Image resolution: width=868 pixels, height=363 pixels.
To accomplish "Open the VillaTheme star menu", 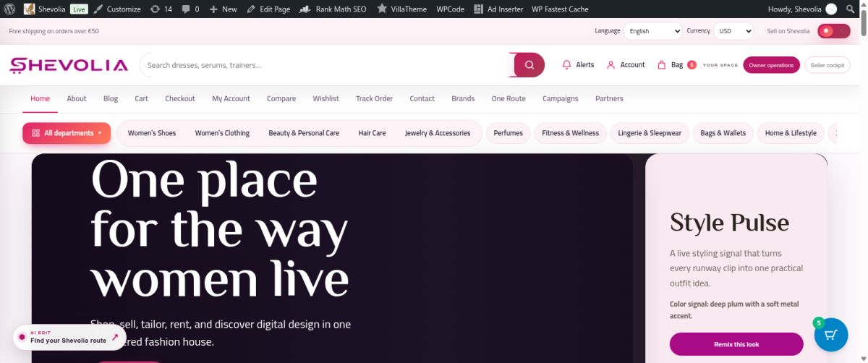I will tap(402, 9).
